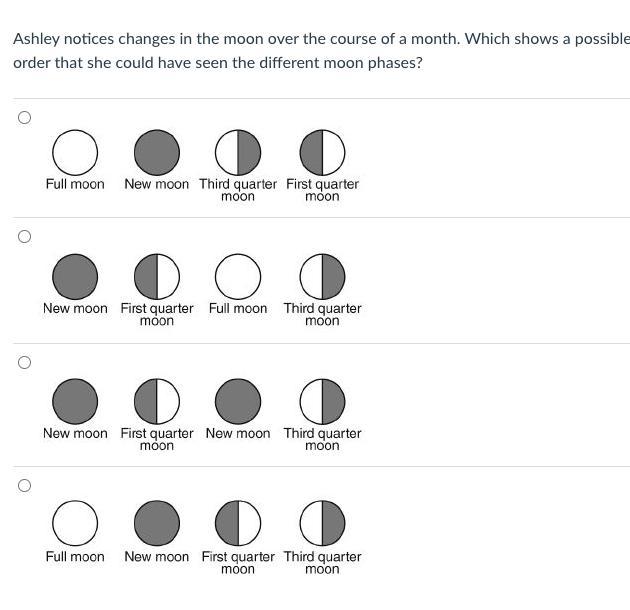Click Third quarter moon icon in second option

click(322, 277)
